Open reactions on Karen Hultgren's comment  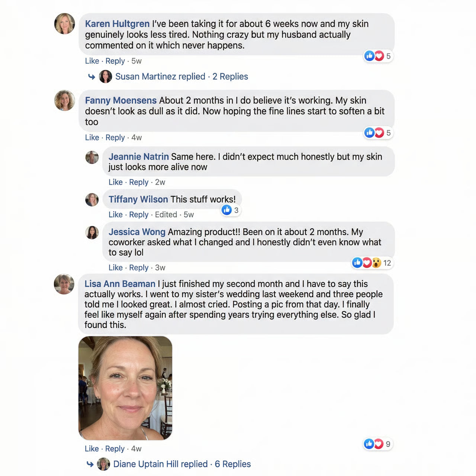click(x=378, y=56)
